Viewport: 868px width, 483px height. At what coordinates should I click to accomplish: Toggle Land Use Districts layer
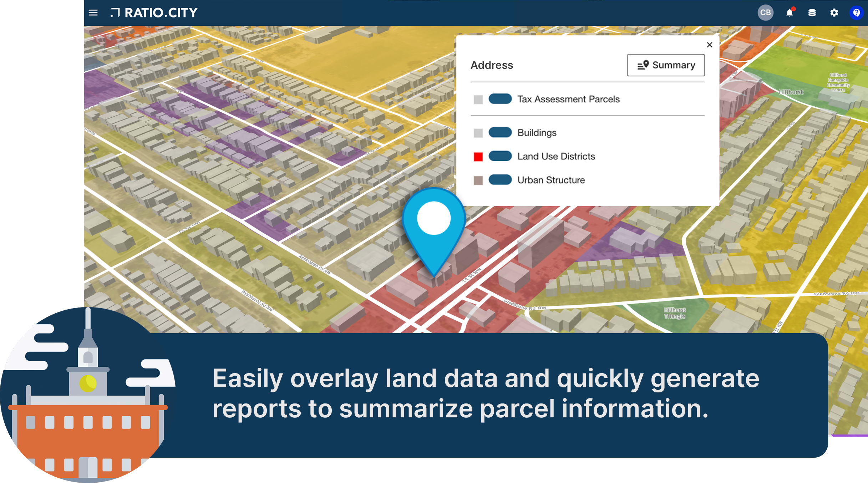500,156
